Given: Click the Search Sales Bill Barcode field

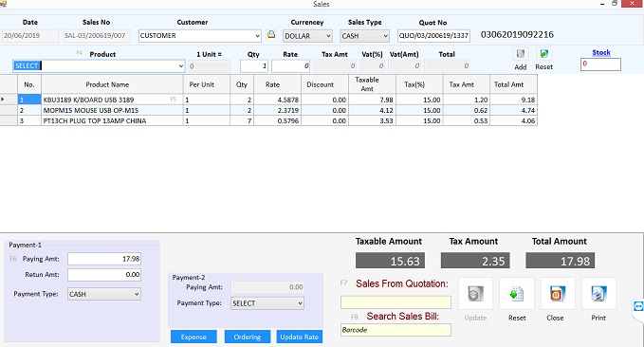Looking at the screenshot, I should [x=396, y=330].
